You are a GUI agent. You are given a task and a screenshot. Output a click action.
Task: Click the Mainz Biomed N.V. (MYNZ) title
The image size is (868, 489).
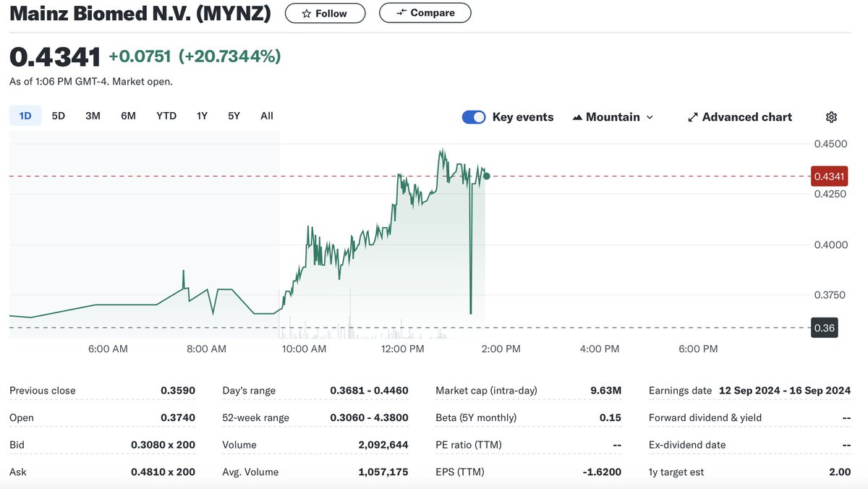(140, 13)
